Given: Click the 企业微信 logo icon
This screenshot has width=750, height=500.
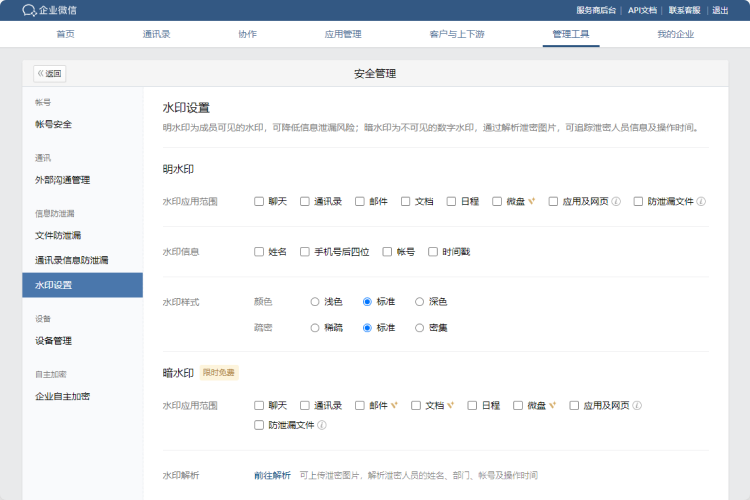Looking at the screenshot, I should (x=29, y=10).
